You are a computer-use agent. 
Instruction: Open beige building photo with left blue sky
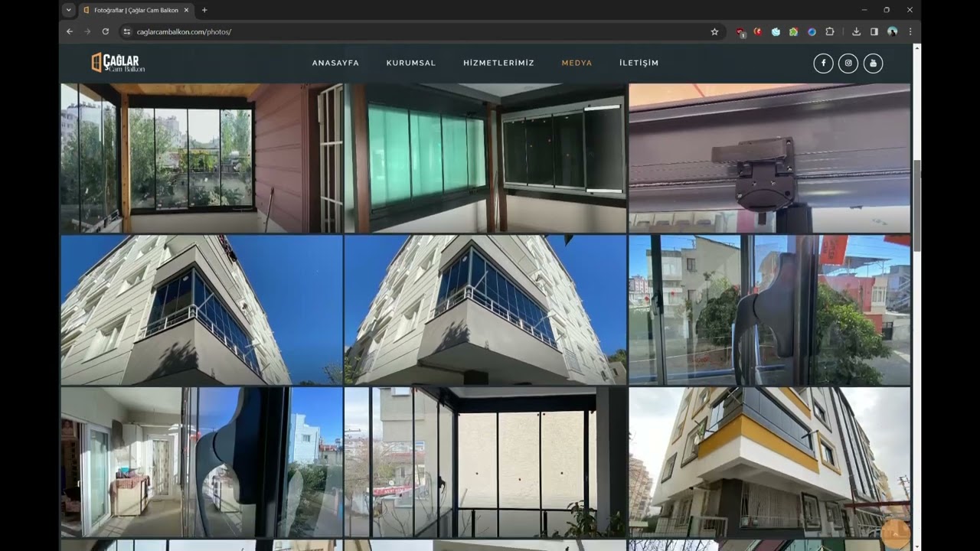pyautogui.click(x=201, y=310)
